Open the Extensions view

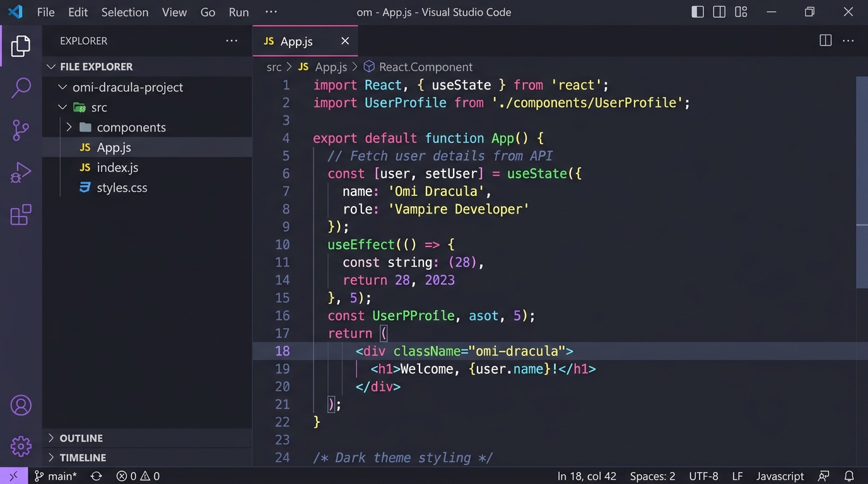pyautogui.click(x=21, y=215)
